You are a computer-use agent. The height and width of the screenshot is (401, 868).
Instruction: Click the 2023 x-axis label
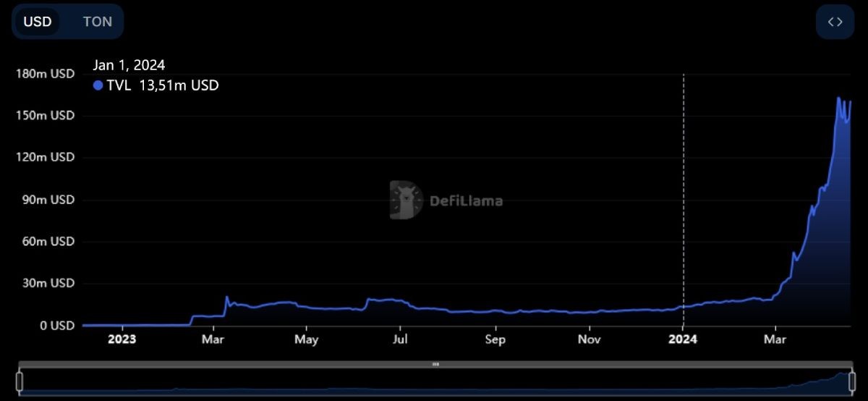(122, 339)
